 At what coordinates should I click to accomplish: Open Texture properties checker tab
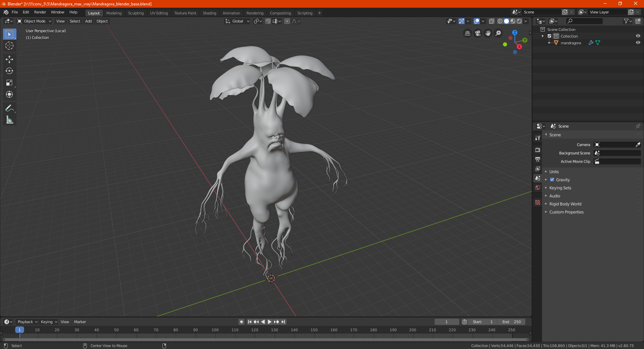(x=538, y=202)
